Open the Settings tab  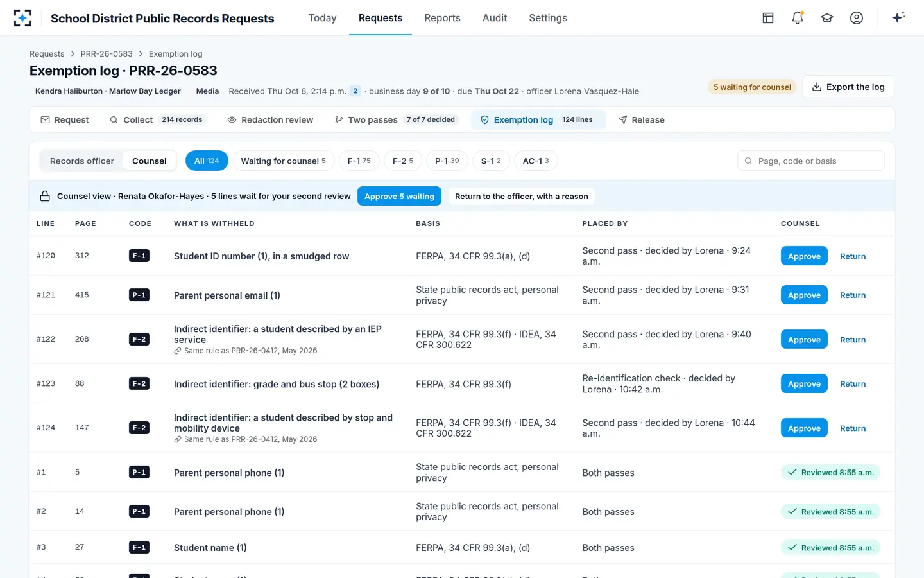pyautogui.click(x=548, y=18)
